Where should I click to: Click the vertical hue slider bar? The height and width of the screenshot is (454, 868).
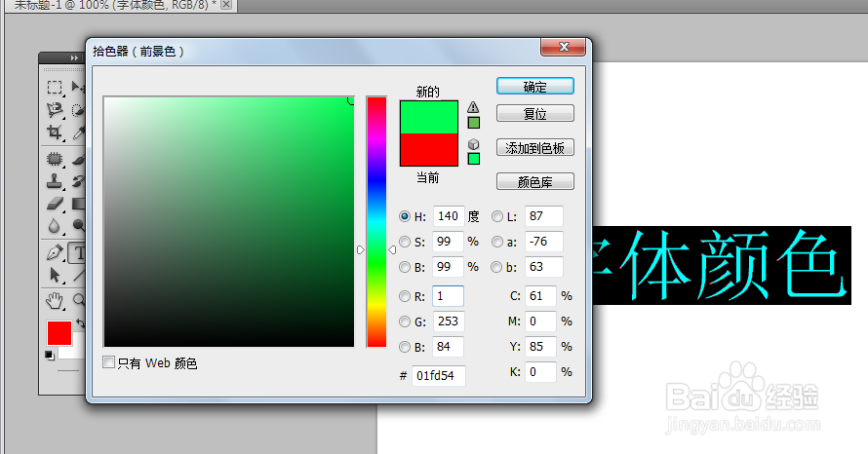pos(376,222)
